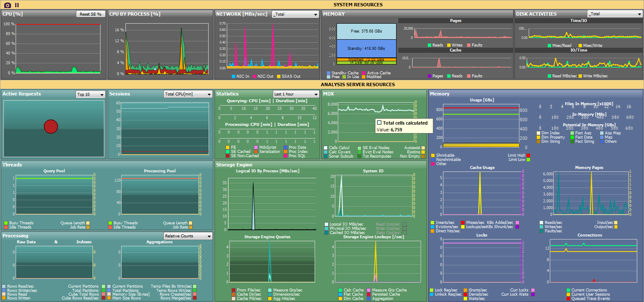The width and height of the screenshot is (644, 302).
Task: Click the Limit High legend swatch
Action: (528, 155)
